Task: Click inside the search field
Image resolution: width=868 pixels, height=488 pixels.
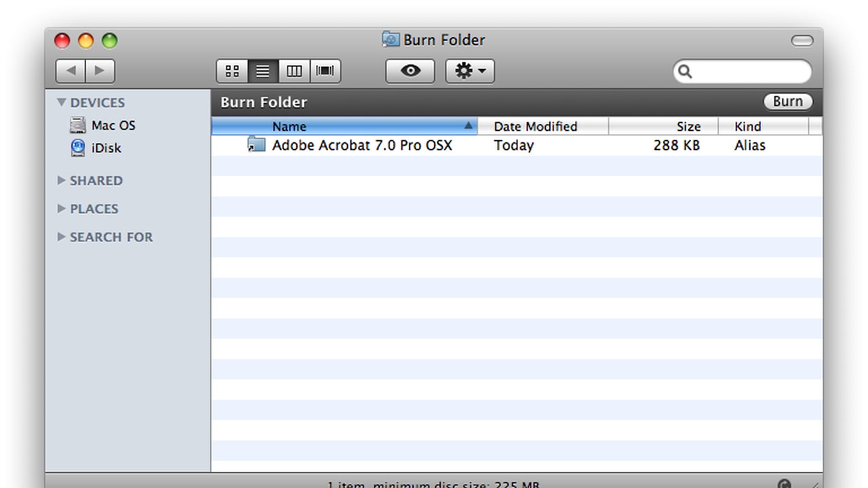Action: tap(743, 71)
